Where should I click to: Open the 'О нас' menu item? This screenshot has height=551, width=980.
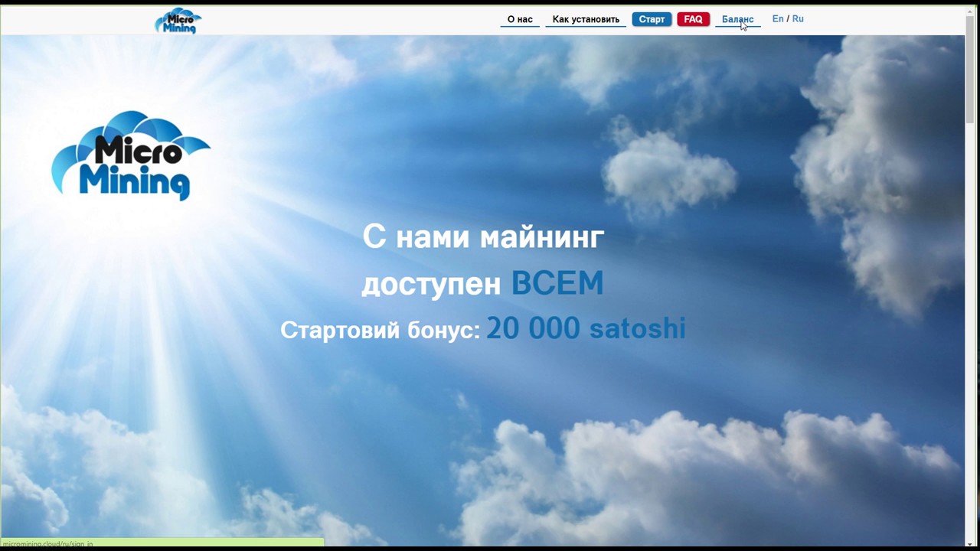click(x=520, y=19)
